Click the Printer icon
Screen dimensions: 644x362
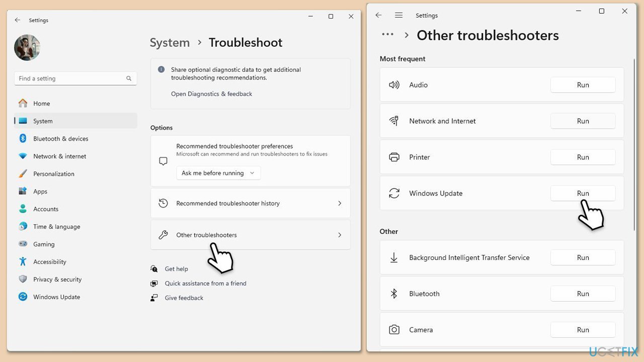point(394,157)
